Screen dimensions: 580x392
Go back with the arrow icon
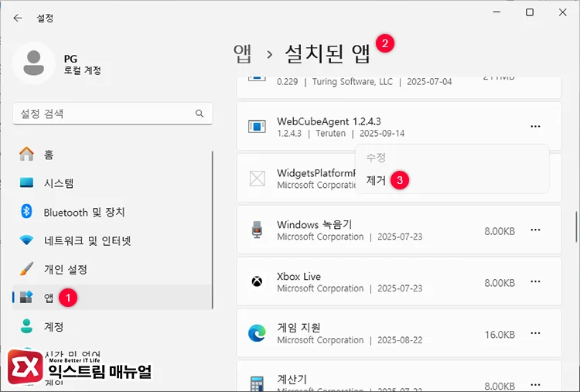click(17, 18)
